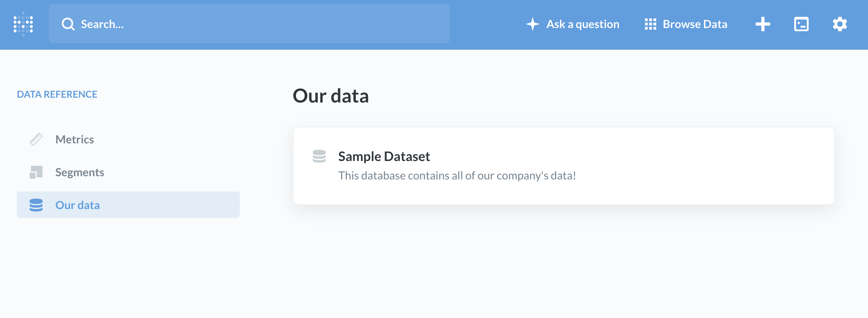
Task: Go to Segments in the sidebar
Action: (x=79, y=172)
